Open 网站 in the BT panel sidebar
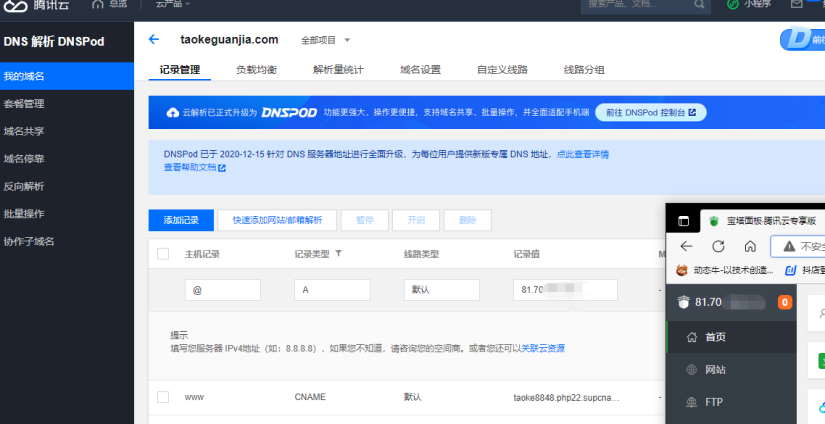Screen dimensions: 825x424 [x=731, y=370]
